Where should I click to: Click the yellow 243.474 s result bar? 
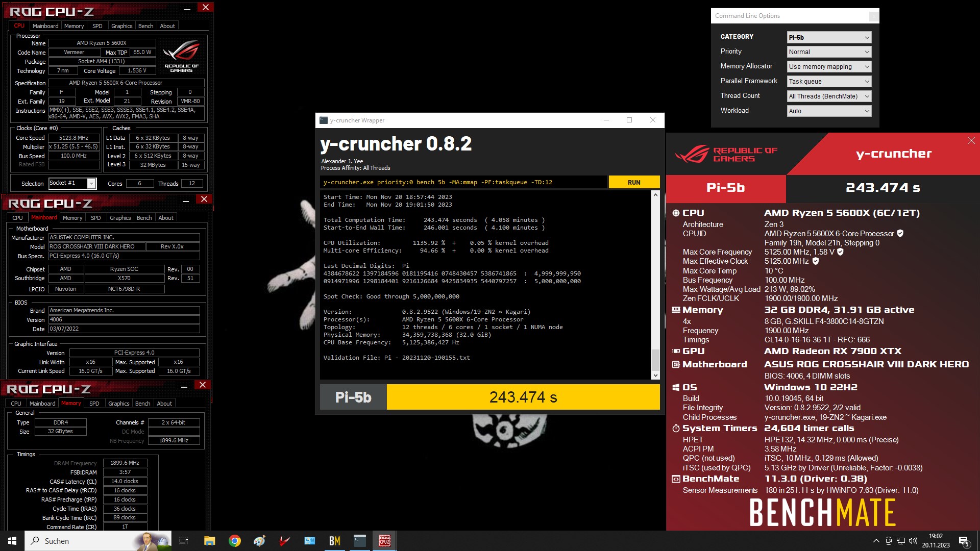523,397
